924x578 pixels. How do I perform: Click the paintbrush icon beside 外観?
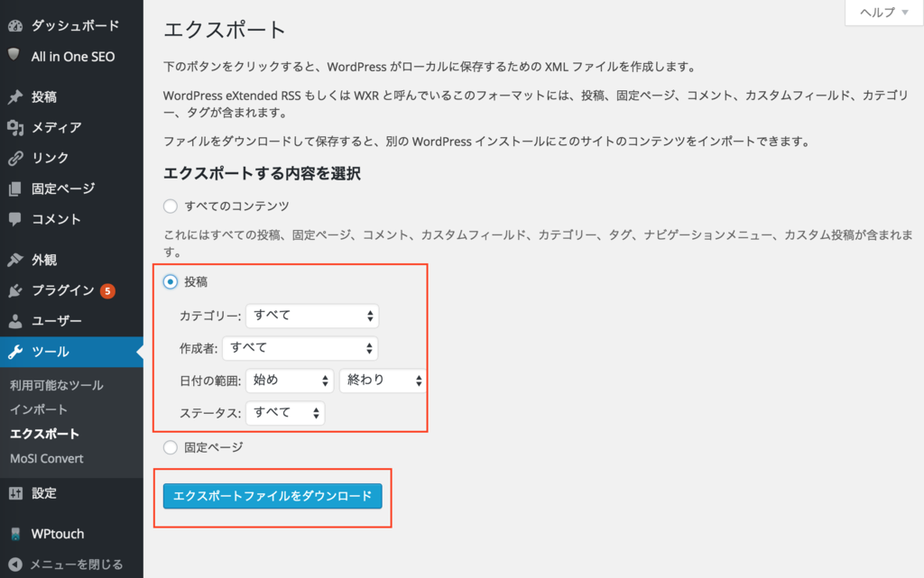pyautogui.click(x=15, y=260)
